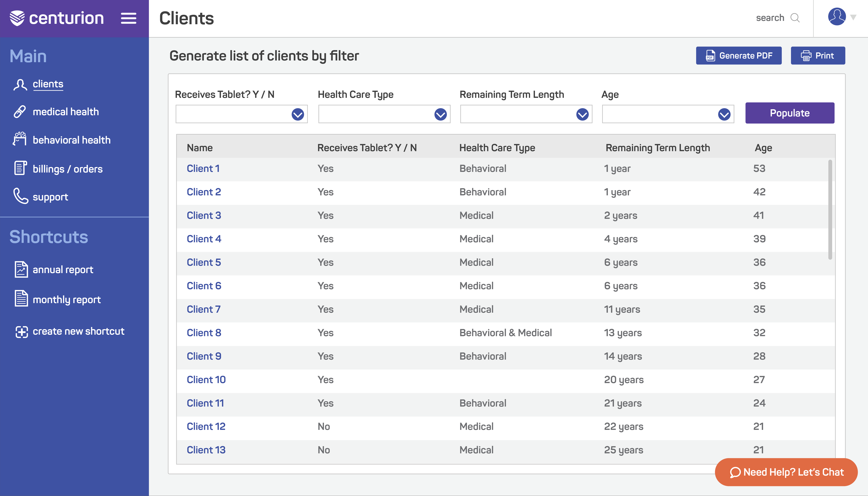Select age '53' cell for Client 1

(x=759, y=169)
